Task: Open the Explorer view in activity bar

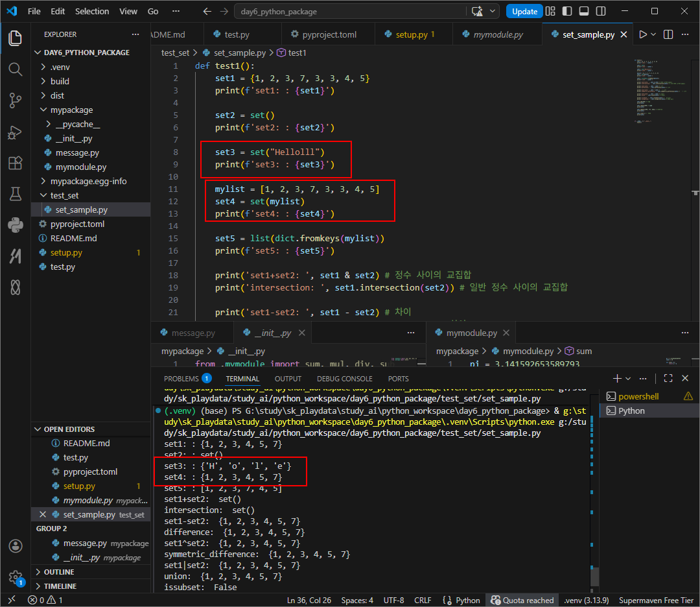Action: click(15, 38)
